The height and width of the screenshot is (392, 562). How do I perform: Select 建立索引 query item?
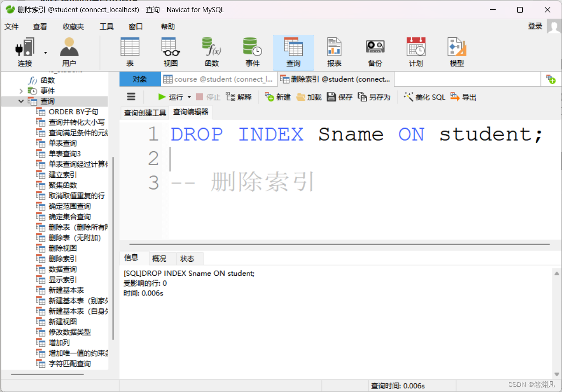pos(57,175)
